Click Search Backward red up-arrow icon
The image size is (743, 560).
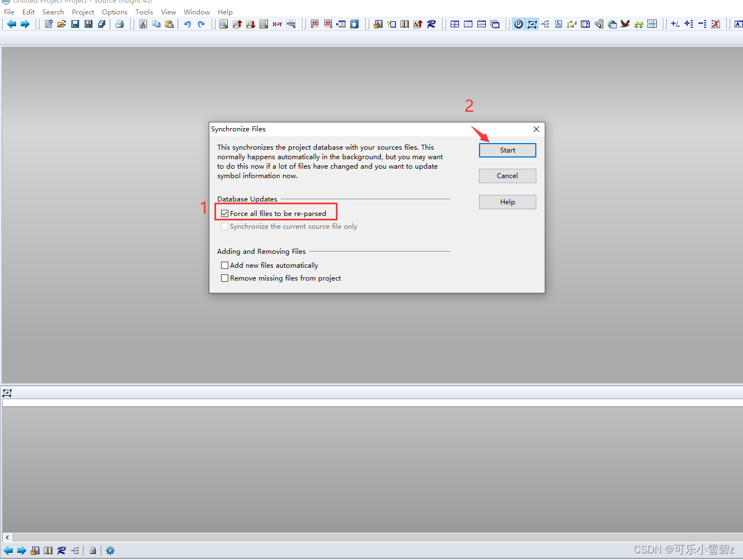(x=237, y=24)
